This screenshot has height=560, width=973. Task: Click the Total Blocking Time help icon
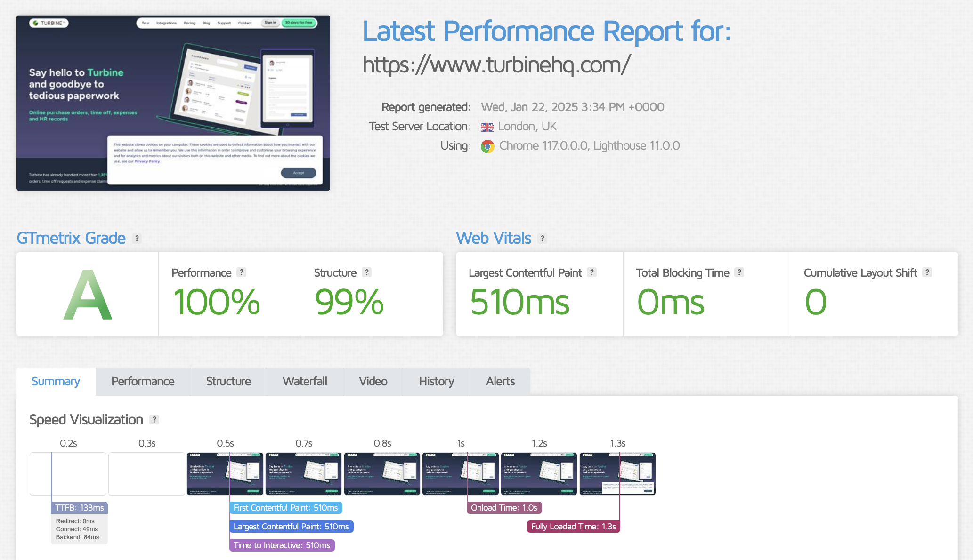(739, 272)
